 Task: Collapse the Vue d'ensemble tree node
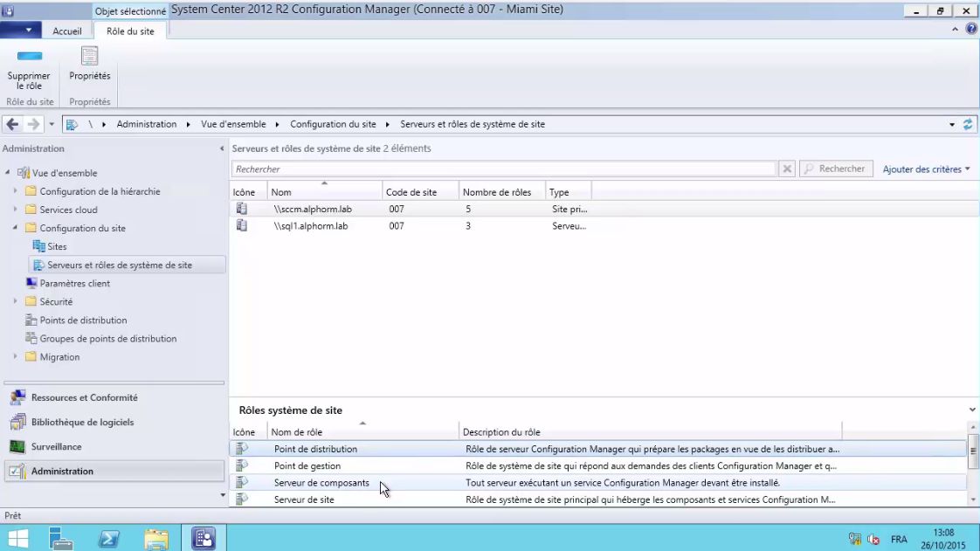tap(8, 172)
